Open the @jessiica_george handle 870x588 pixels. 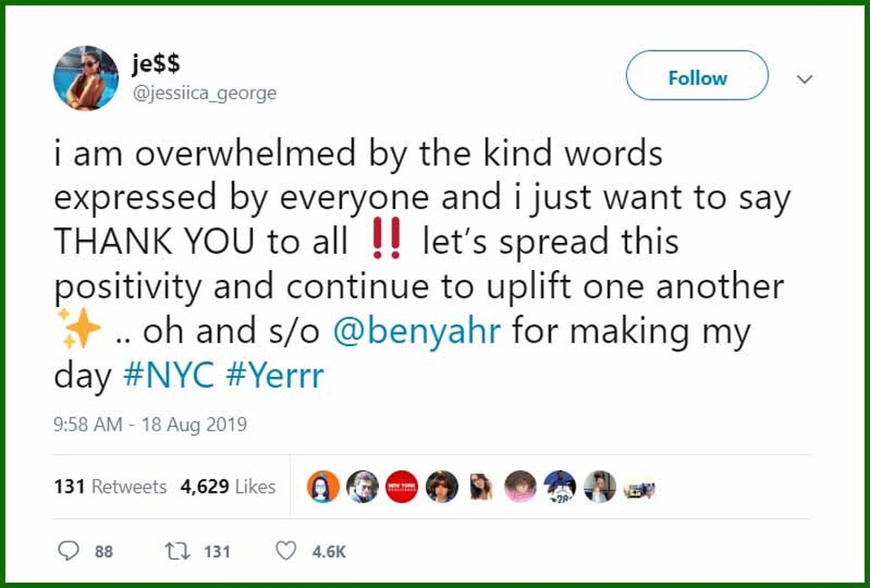205,93
